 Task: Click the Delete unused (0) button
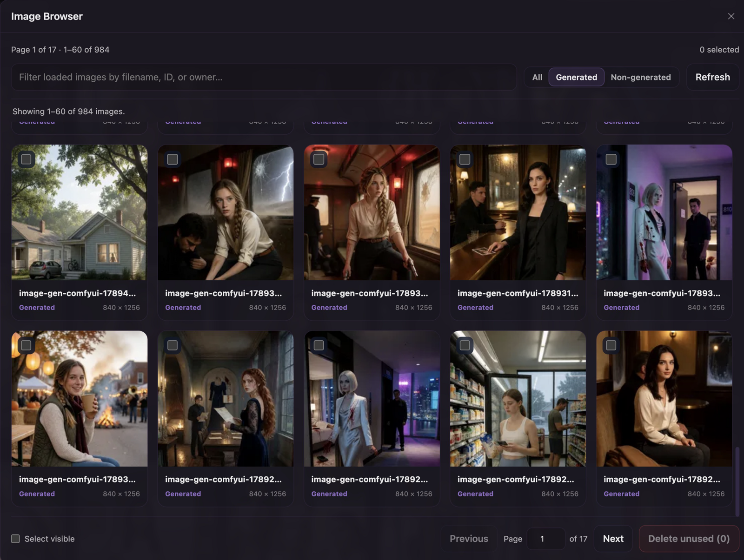(x=689, y=539)
